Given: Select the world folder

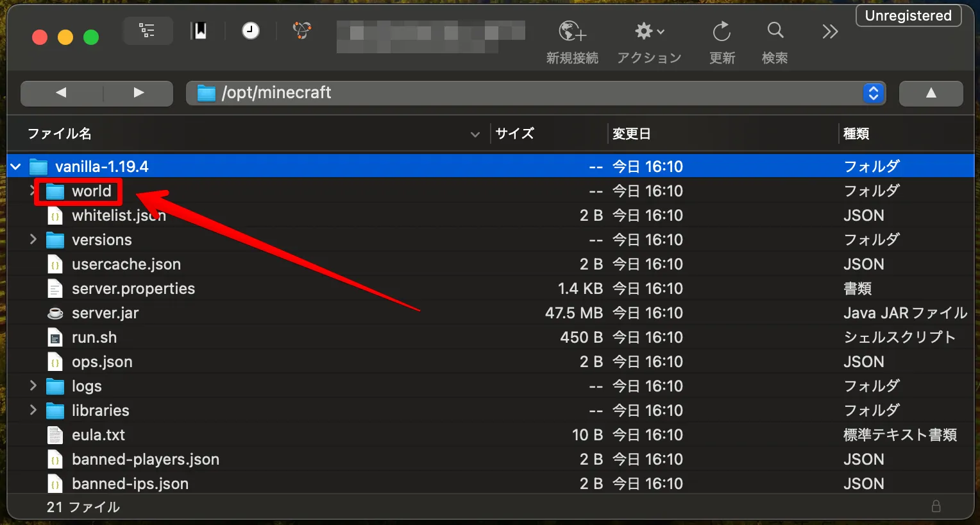Looking at the screenshot, I should (91, 191).
